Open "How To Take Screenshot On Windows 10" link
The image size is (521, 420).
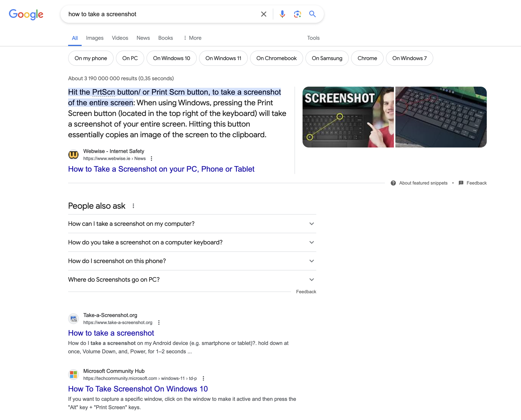(x=138, y=389)
